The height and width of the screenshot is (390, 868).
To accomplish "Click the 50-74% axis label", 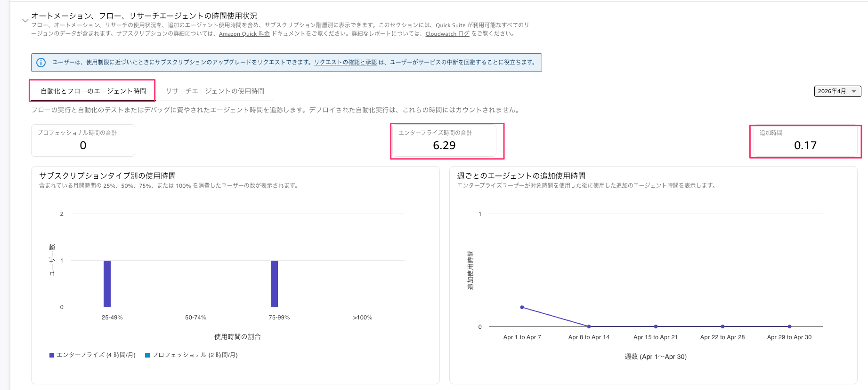I will pos(195,318).
